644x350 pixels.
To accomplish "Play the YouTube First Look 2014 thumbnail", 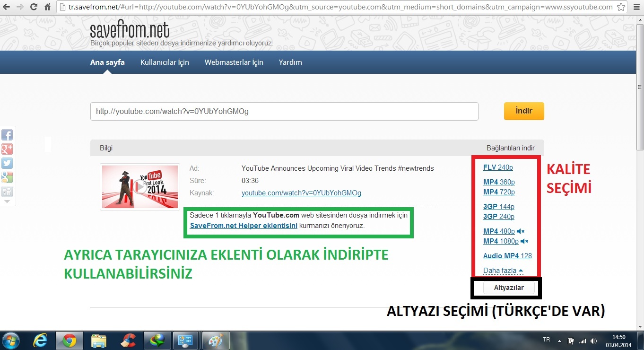I will [140, 187].
